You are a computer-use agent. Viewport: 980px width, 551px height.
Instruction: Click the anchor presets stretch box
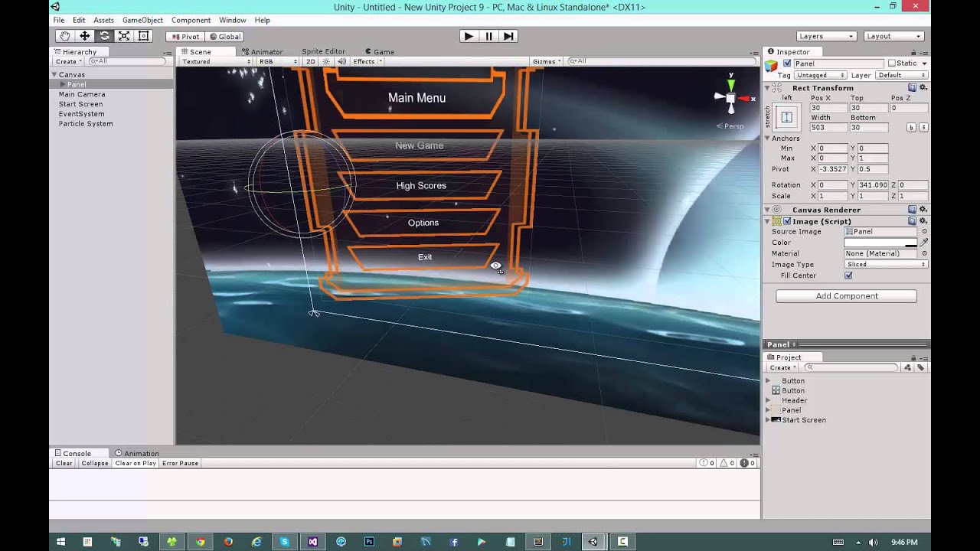click(x=786, y=117)
